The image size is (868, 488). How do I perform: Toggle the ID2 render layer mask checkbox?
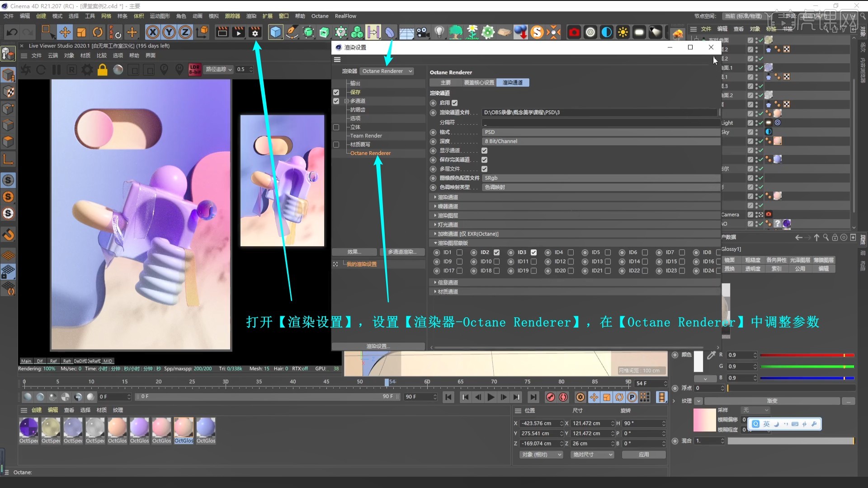coord(496,253)
